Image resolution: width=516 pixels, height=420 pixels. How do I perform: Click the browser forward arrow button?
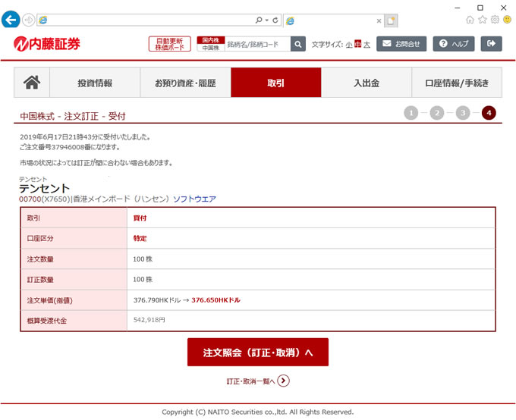click(29, 20)
